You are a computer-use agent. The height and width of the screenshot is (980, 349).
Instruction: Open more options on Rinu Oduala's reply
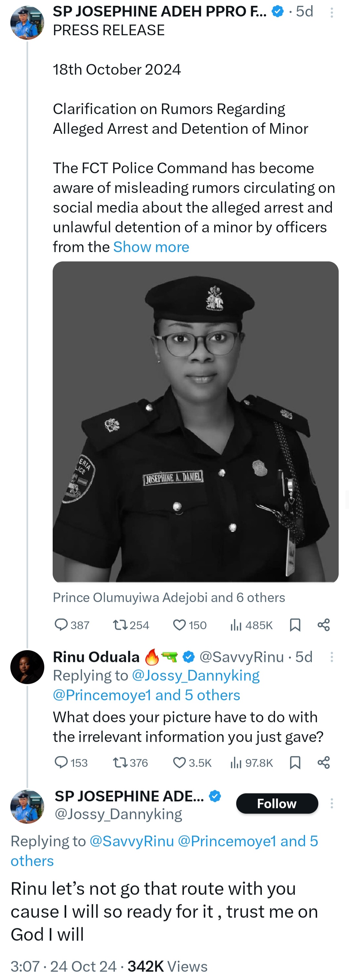coord(332,657)
